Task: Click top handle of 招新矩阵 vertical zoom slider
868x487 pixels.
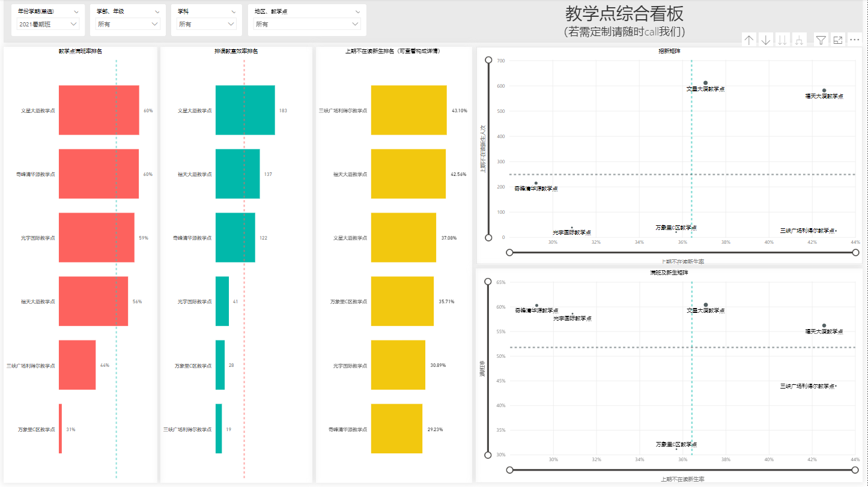Action: point(488,60)
